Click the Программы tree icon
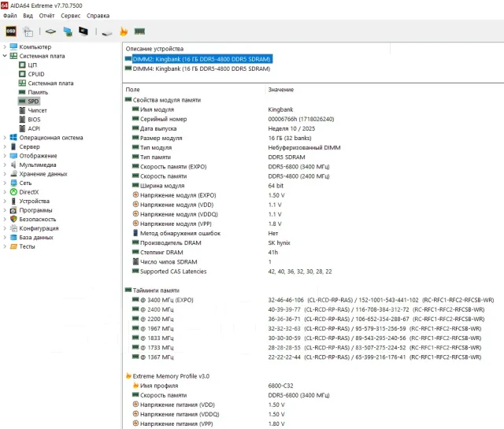The width and height of the screenshot is (504, 429). 13,210
